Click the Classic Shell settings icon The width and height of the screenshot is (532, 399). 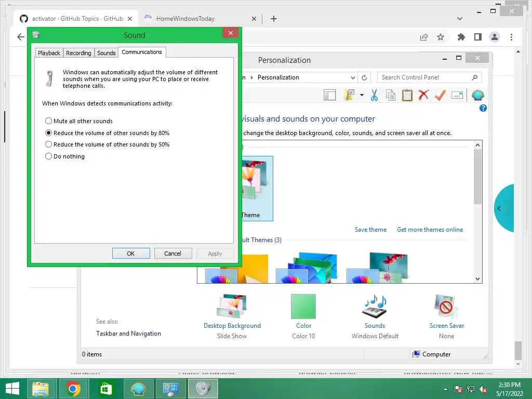click(478, 96)
